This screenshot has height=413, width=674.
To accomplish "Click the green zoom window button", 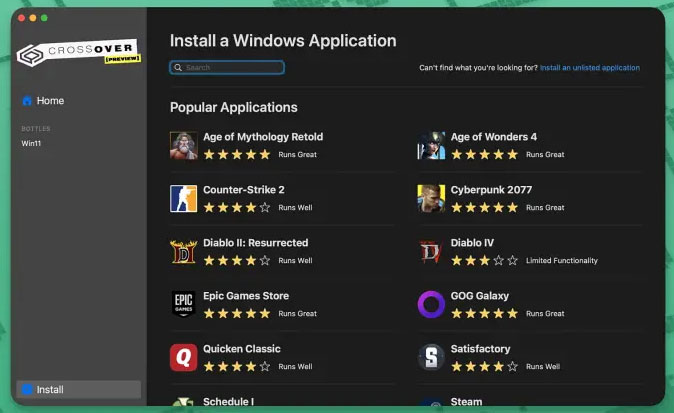I will pyautogui.click(x=44, y=18).
